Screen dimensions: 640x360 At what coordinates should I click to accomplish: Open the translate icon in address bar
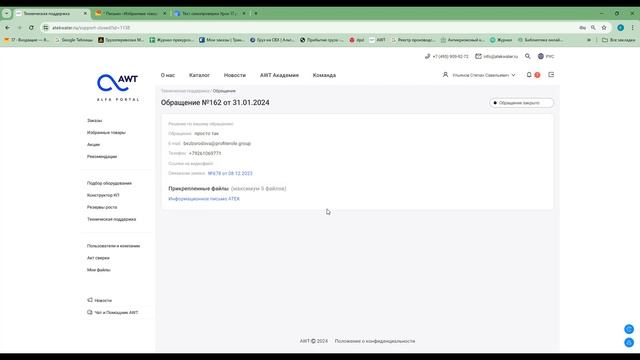(x=582, y=27)
